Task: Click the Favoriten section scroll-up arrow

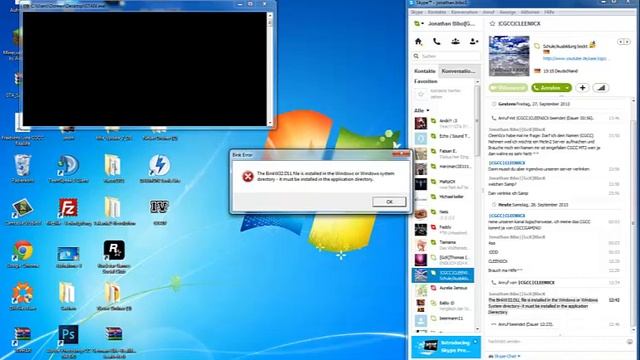Action: 477,82
